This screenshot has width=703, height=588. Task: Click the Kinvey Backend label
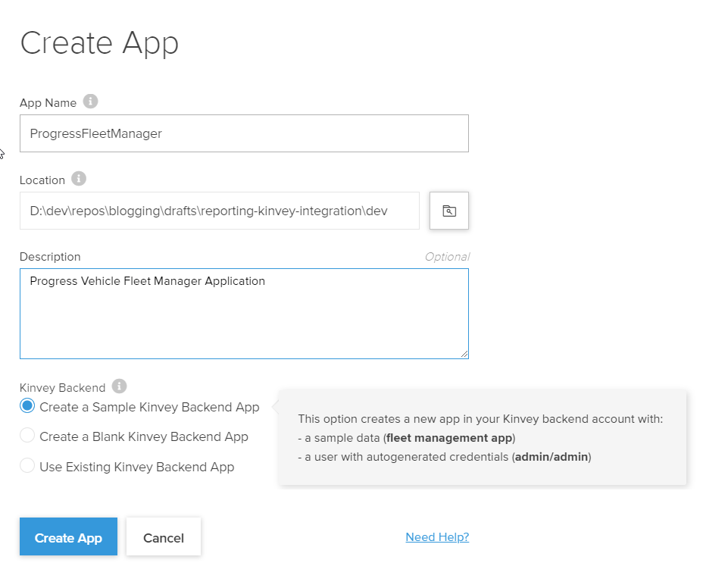[62, 388]
